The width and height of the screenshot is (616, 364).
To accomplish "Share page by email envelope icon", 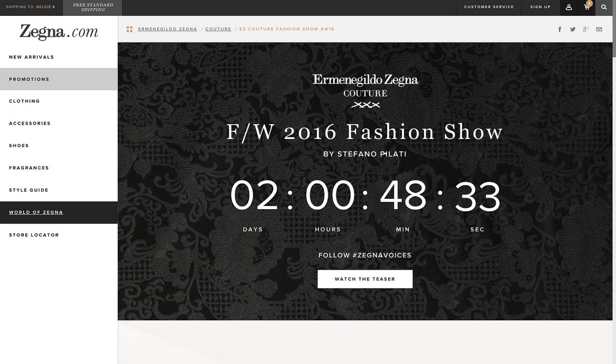I will (x=599, y=29).
